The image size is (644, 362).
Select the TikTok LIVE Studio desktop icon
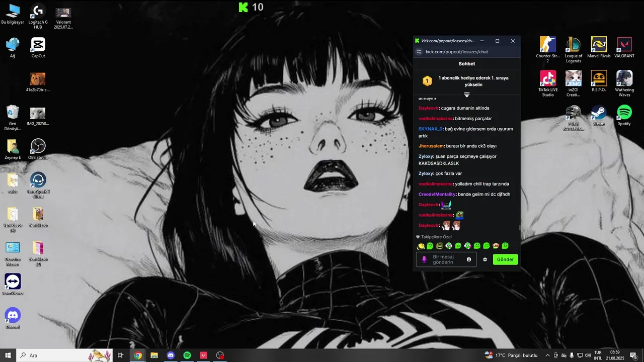point(547,83)
